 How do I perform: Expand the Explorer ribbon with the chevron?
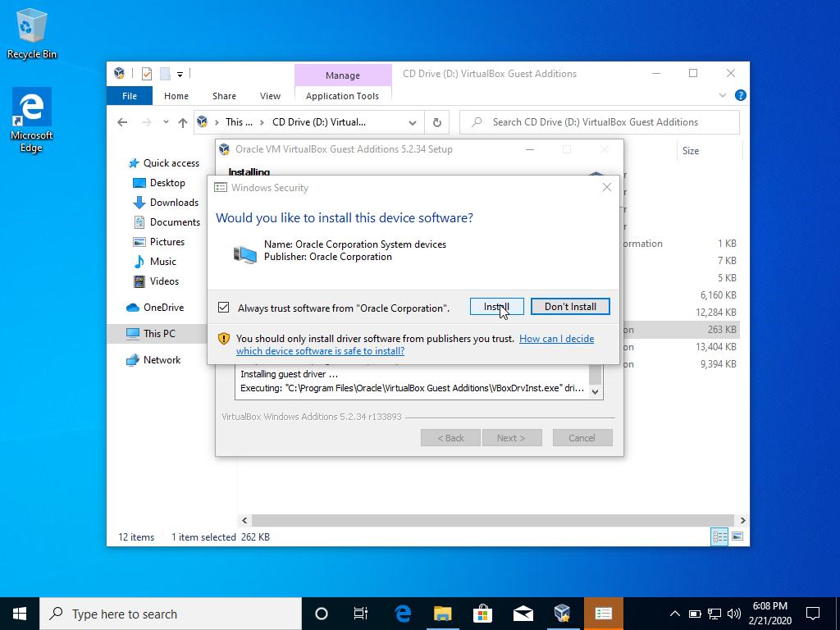coord(722,95)
